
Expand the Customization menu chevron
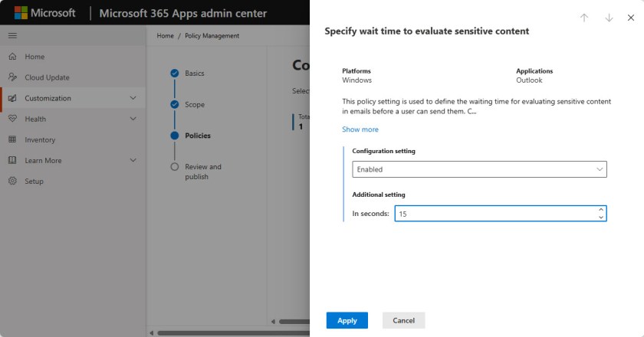[x=133, y=98]
